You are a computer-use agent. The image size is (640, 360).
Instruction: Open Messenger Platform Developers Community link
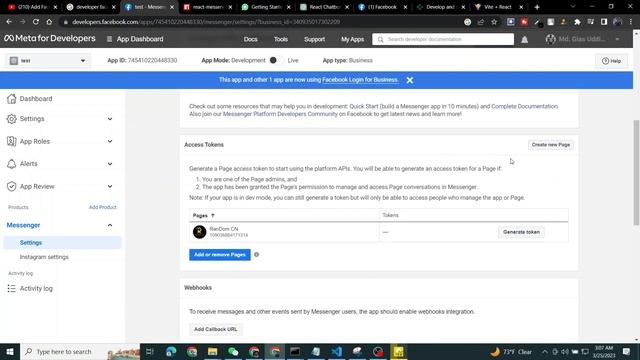[x=280, y=114]
